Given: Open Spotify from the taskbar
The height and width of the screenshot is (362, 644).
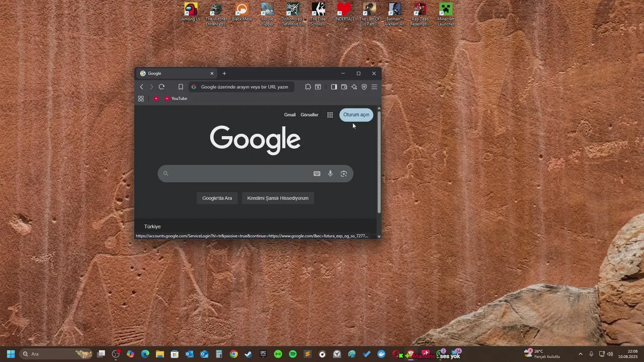Looking at the screenshot, I should click(293, 354).
